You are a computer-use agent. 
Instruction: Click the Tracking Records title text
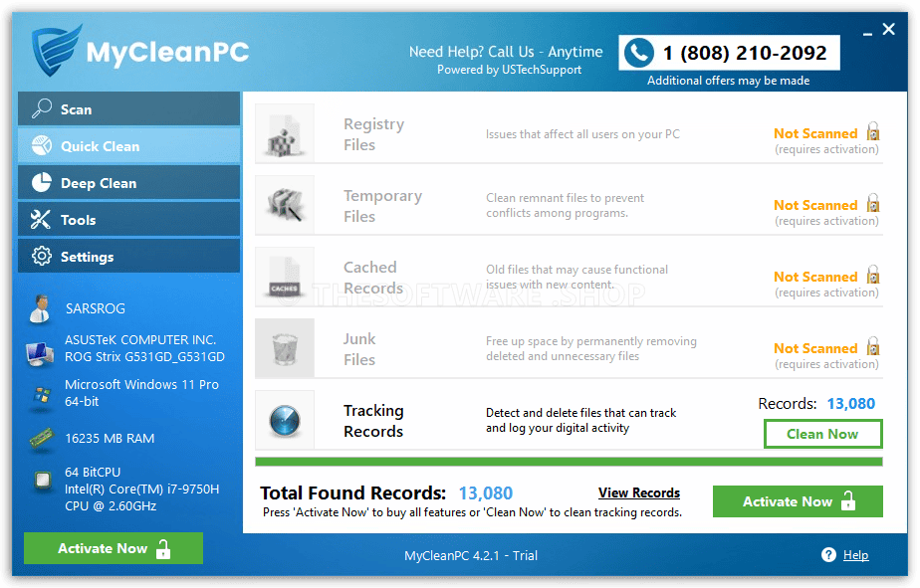pos(373,421)
